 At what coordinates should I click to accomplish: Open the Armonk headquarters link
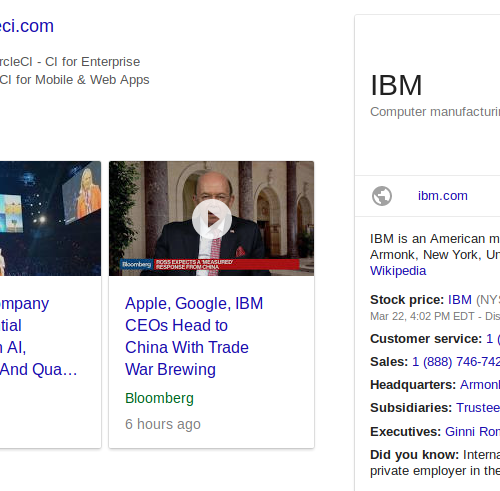pyautogui.click(x=480, y=385)
